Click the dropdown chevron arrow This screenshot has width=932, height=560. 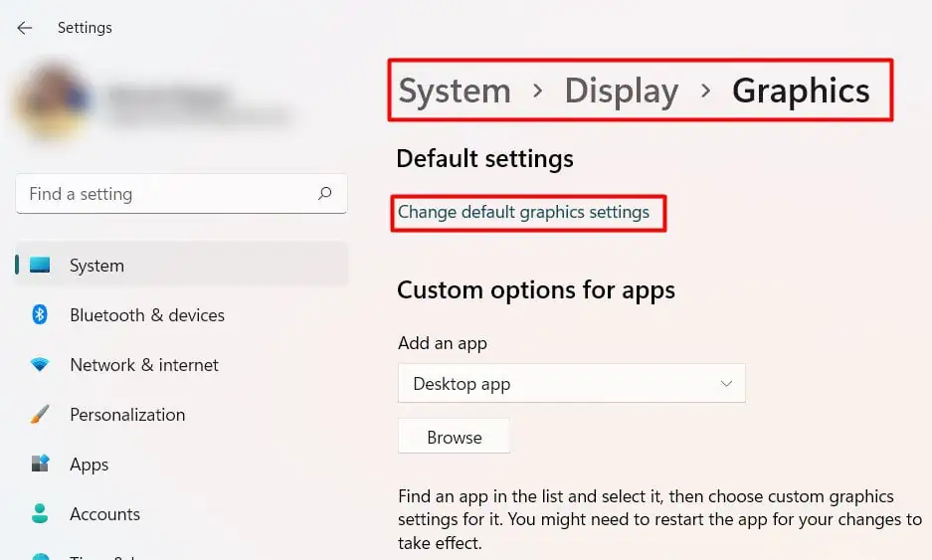coord(726,383)
